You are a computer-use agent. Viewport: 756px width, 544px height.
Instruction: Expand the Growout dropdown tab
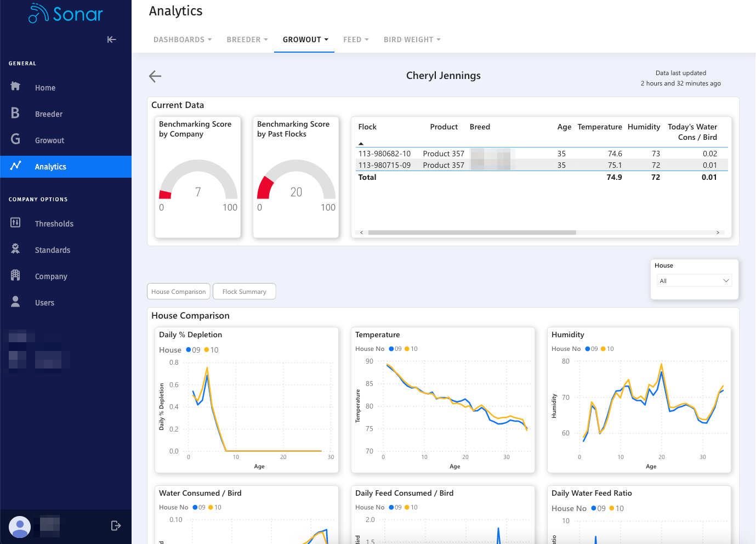(305, 39)
